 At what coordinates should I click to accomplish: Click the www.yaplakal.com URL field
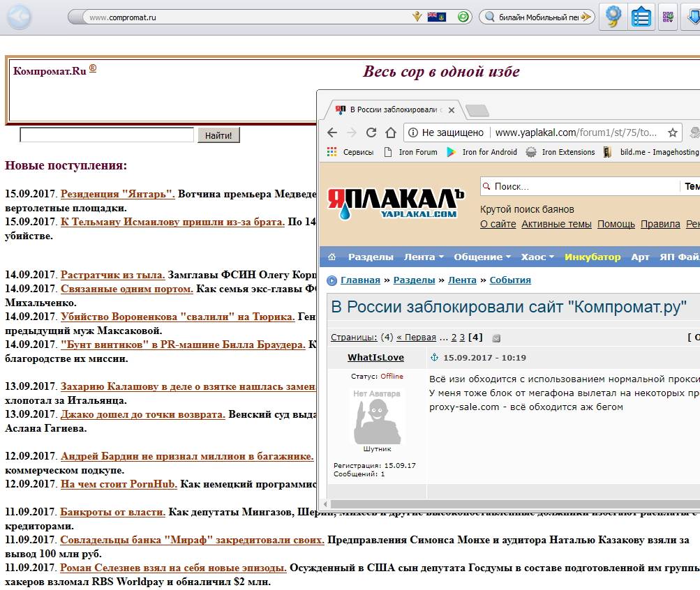pyautogui.click(x=576, y=133)
